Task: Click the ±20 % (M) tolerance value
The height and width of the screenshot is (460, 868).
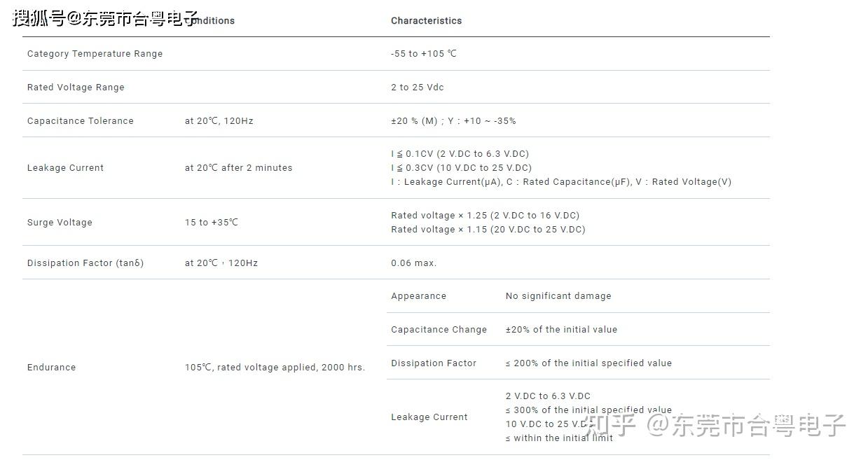Action: coord(414,121)
